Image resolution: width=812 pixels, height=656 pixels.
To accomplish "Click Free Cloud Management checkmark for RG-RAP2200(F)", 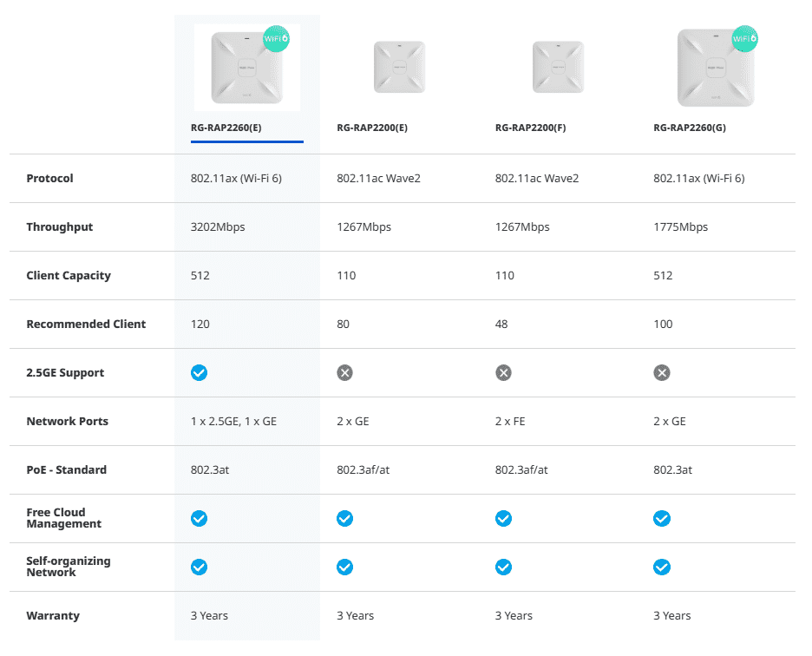I will 503,518.
